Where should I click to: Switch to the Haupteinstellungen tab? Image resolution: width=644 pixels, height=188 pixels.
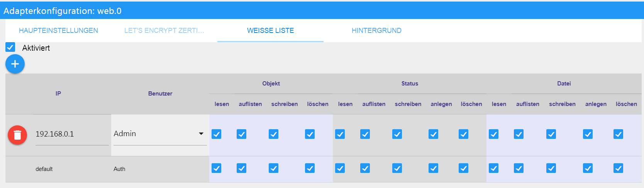click(58, 31)
